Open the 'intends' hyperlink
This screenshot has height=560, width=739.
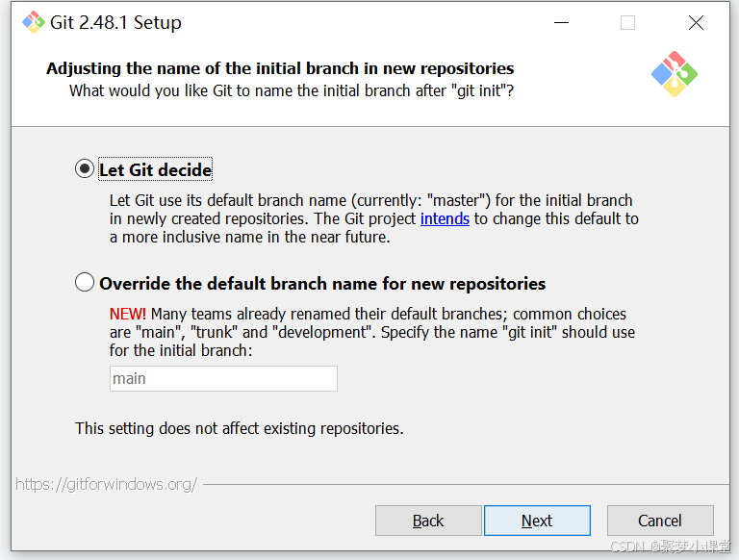(x=445, y=218)
